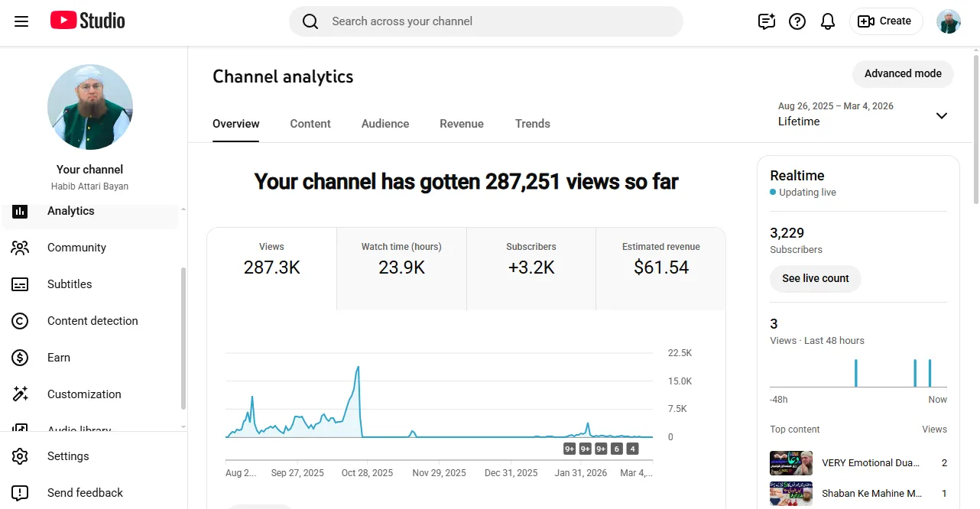Screen dimensions: 980x509
Task: Expand the Lifetime date range dropdown
Action: coord(942,115)
